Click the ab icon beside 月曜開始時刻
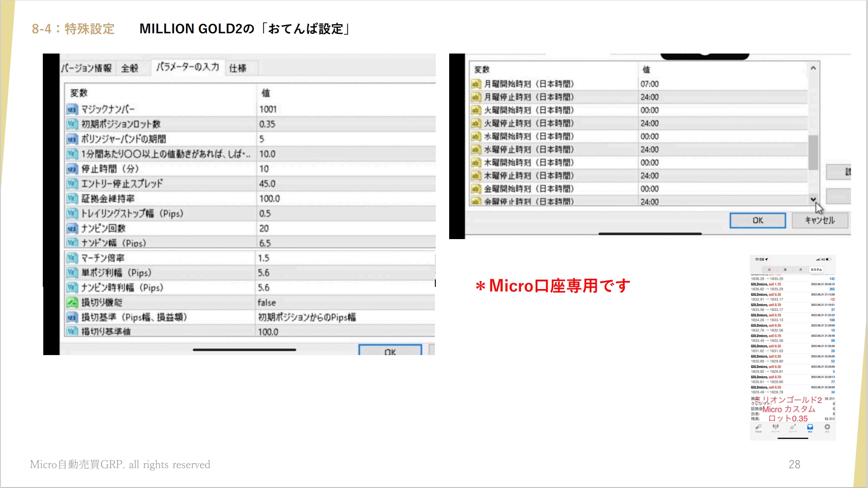 (475, 84)
